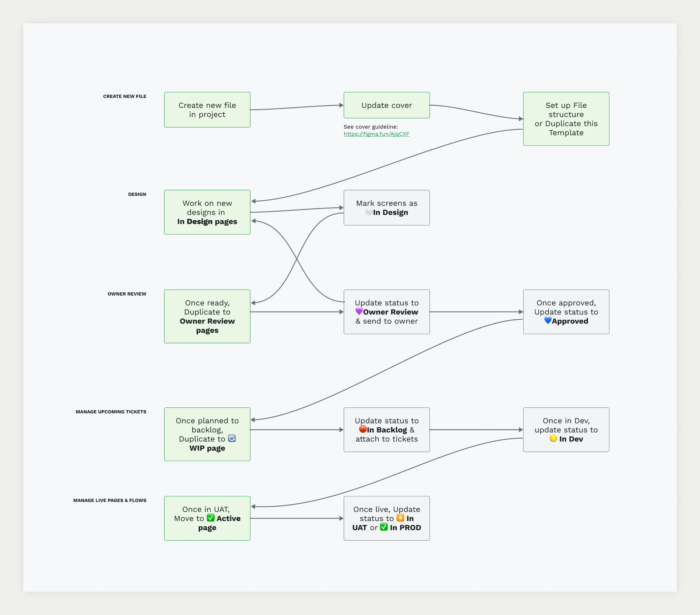Click the green checkmark Active page icon

pos(211,518)
